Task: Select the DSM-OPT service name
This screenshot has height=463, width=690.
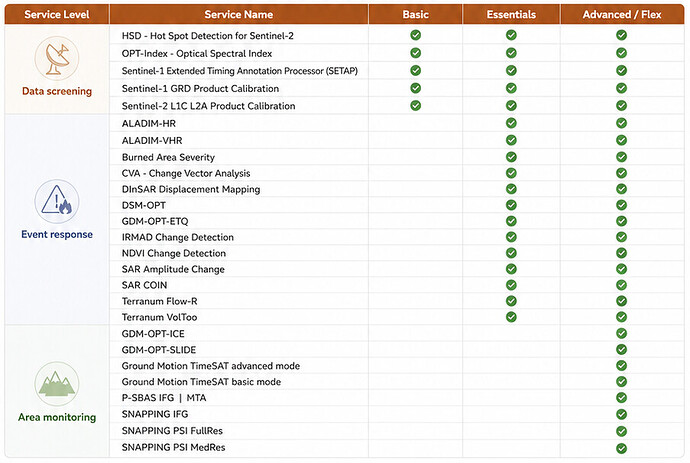Action: coord(144,205)
